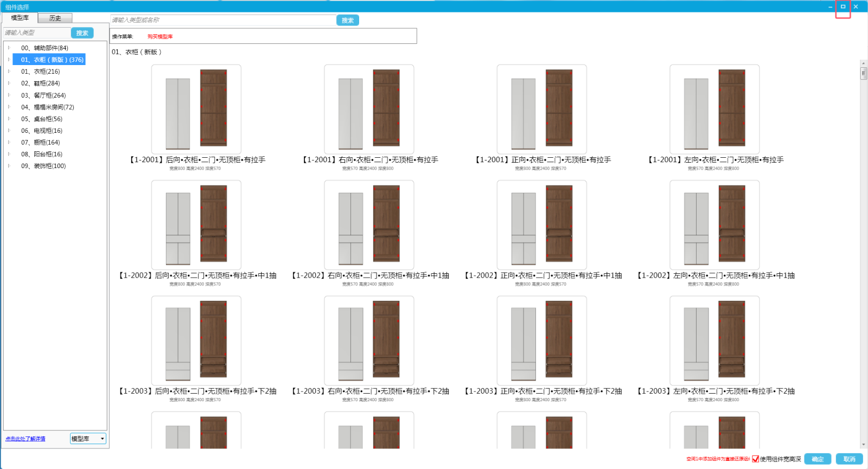Select thumbnail 【1-2001】正向•衣柜•二门•无顶柜•有拉手

click(541, 109)
